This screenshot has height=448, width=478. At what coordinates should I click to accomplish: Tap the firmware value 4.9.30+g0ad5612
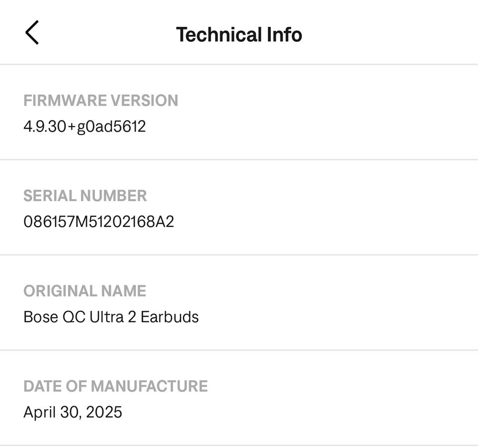click(x=85, y=126)
